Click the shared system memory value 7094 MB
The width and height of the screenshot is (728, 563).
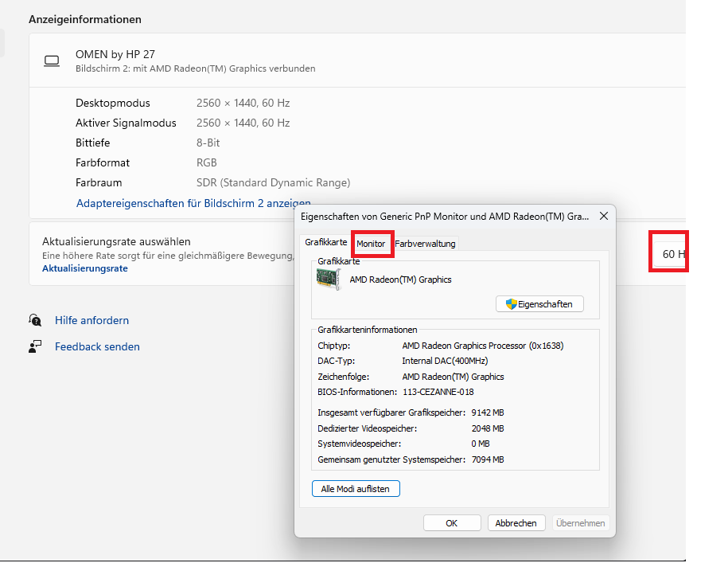[x=488, y=459]
